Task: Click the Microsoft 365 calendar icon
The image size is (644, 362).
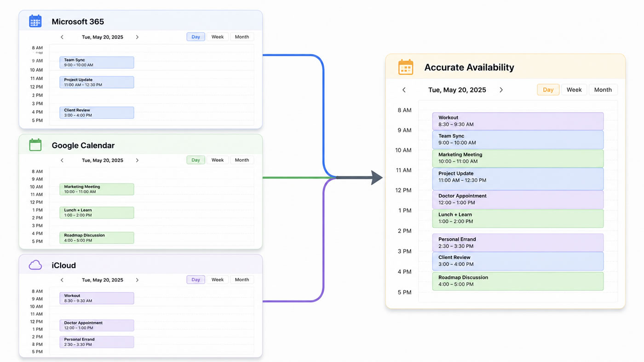Action: (35, 21)
